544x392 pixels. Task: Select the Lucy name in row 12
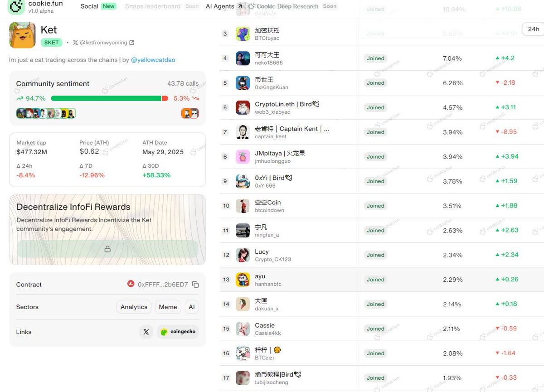[262, 252]
